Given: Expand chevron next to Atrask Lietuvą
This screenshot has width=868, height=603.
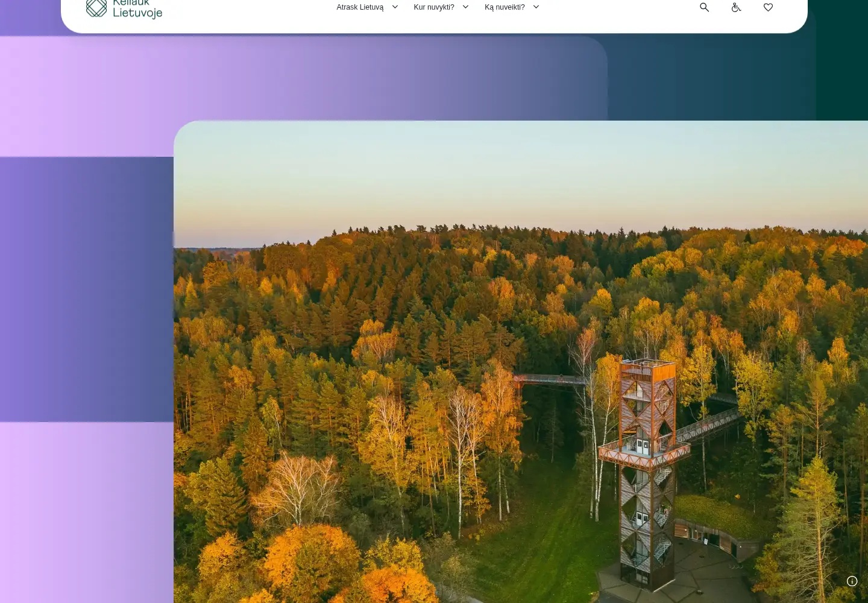Looking at the screenshot, I should [395, 7].
